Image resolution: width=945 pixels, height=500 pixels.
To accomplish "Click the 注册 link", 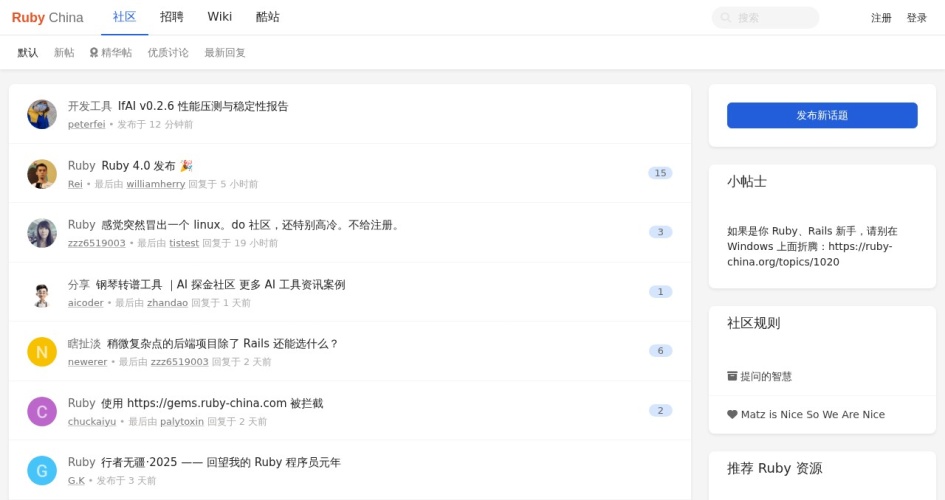I will (881, 18).
